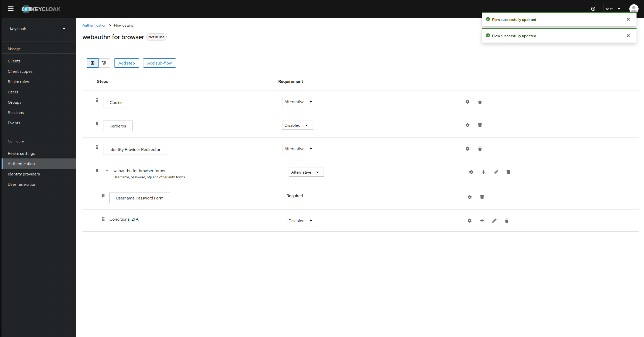Dismiss the first Flow successfully updated alert
This screenshot has width=644, height=337.
[x=628, y=20]
